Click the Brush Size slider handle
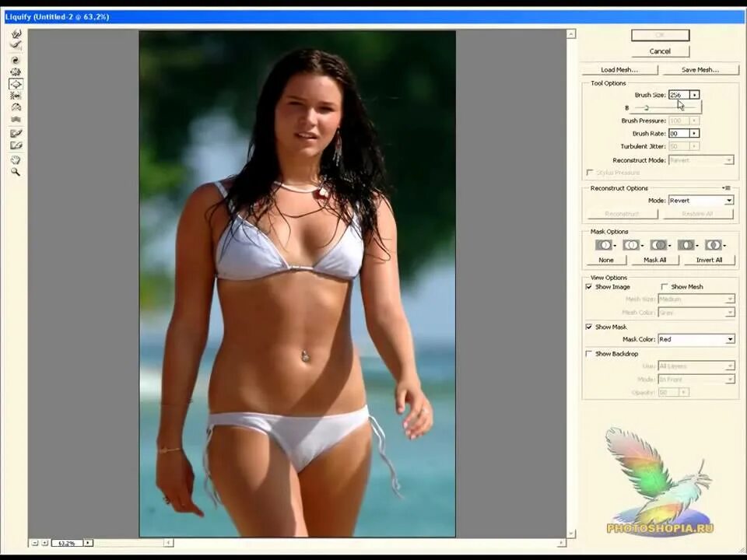The height and width of the screenshot is (560, 747). (x=647, y=107)
